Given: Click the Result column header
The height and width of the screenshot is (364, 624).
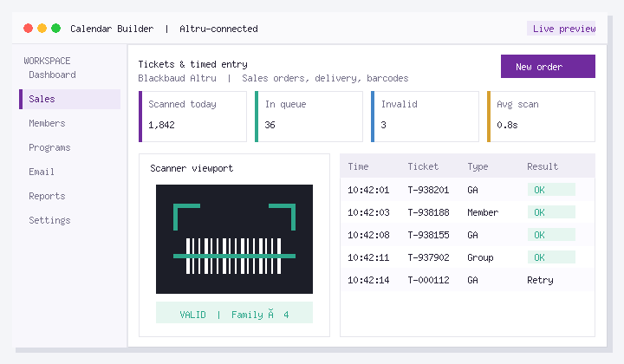Looking at the screenshot, I should (x=543, y=166).
